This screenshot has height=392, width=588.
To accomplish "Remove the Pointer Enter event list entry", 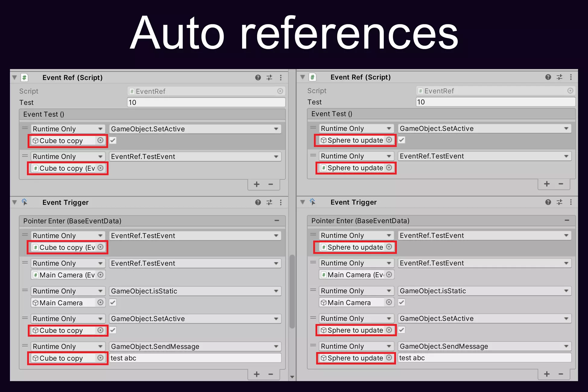I will pyautogui.click(x=277, y=221).
